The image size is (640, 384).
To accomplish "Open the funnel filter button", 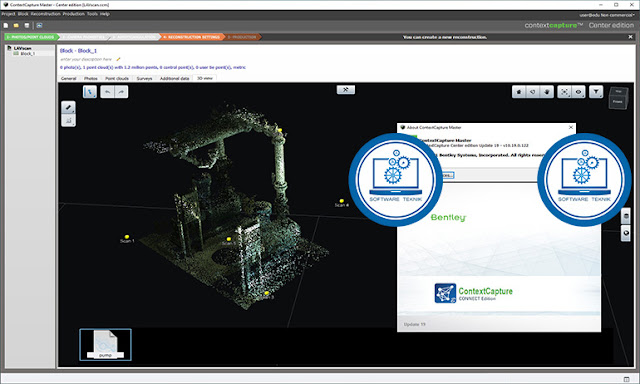I will coord(596,92).
